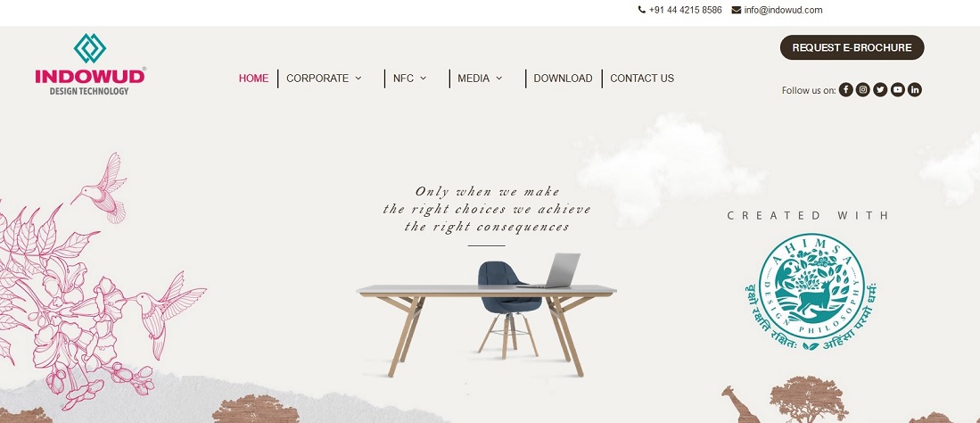Click the envelope email icon

point(737,10)
